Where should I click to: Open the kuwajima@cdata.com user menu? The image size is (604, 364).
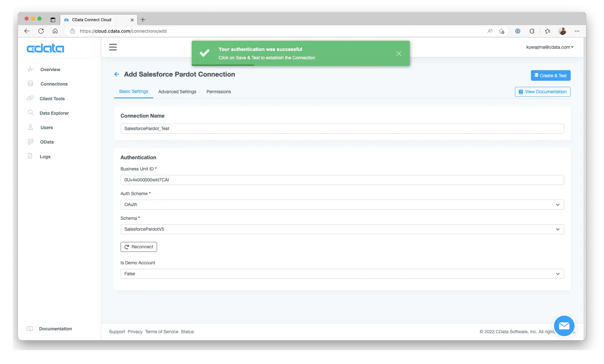[x=550, y=47]
